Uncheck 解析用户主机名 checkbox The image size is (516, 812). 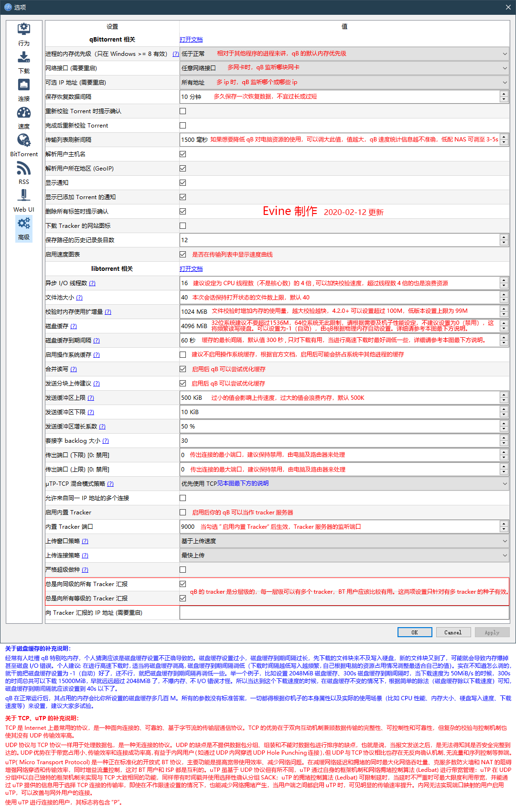[183, 154]
